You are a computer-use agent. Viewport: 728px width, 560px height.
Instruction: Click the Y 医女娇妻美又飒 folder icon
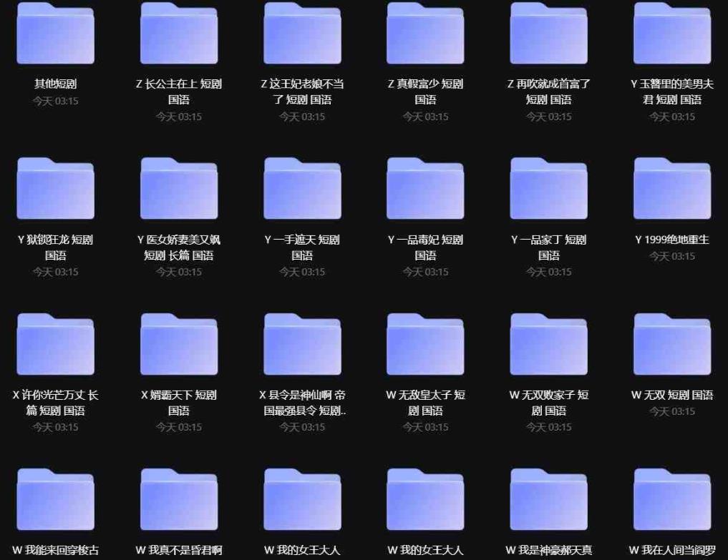(x=179, y=189)
